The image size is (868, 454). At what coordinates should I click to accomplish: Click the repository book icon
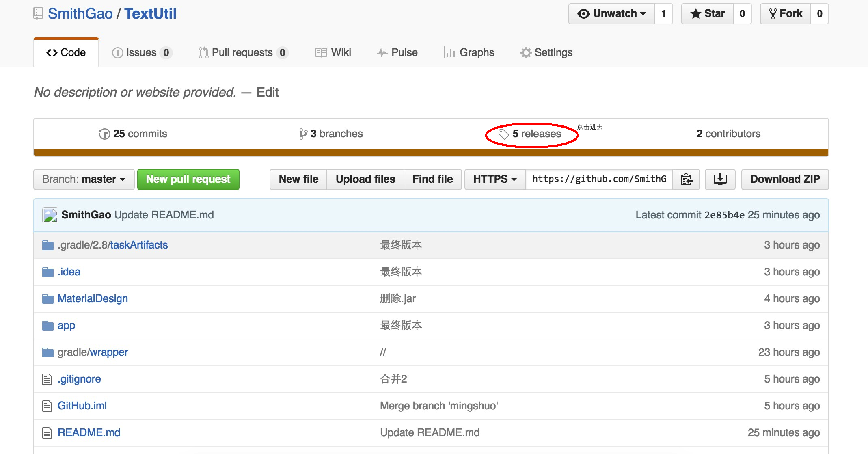coord(38,14)
